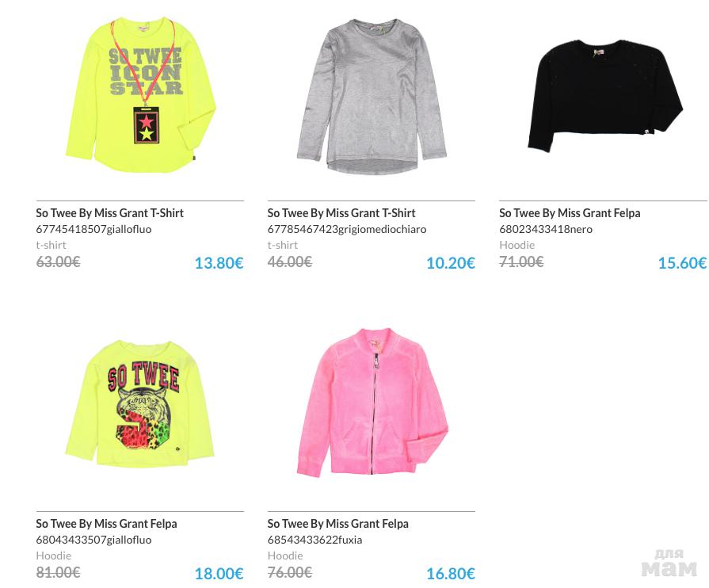Select product code 68543433622fuxia

point(314,540)
